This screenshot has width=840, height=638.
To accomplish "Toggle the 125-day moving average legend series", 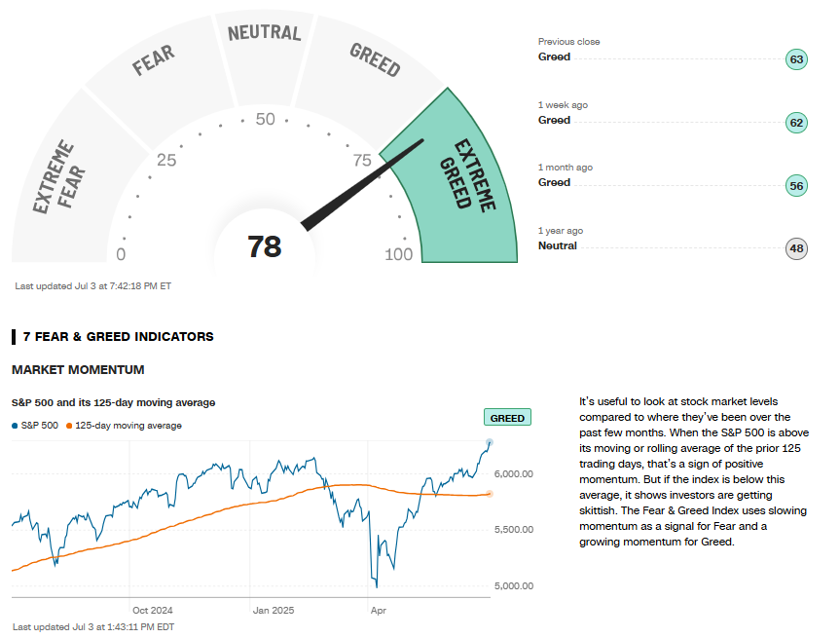I will pos(123,426).
